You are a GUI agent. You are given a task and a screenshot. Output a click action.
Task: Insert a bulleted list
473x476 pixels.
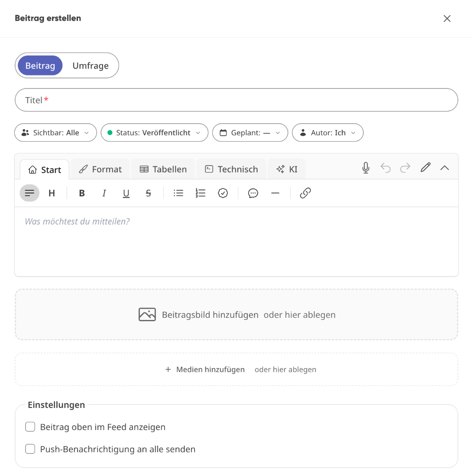(178, 193)
